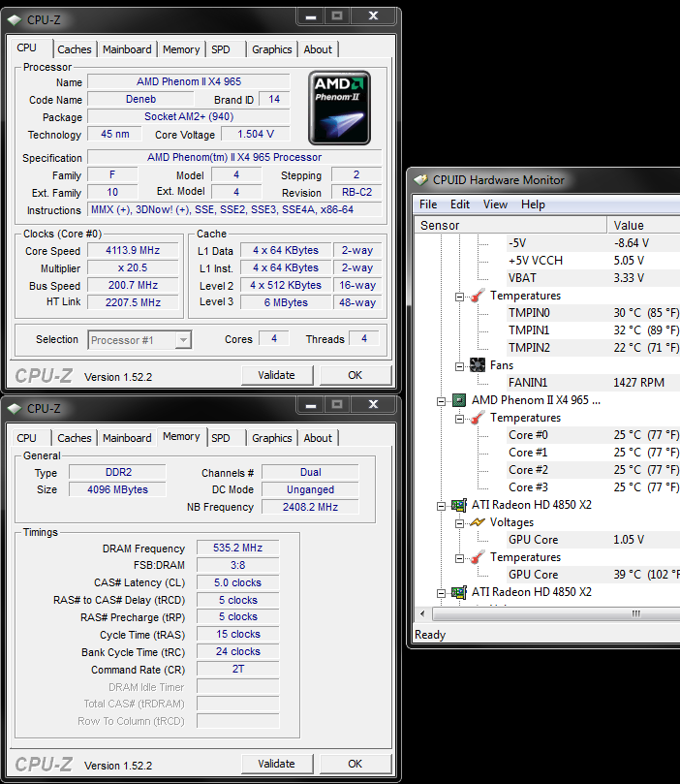Click the left scroll arrow in Hardware Monitor
Screen dimensions: 680x784
tap(422, 613)
